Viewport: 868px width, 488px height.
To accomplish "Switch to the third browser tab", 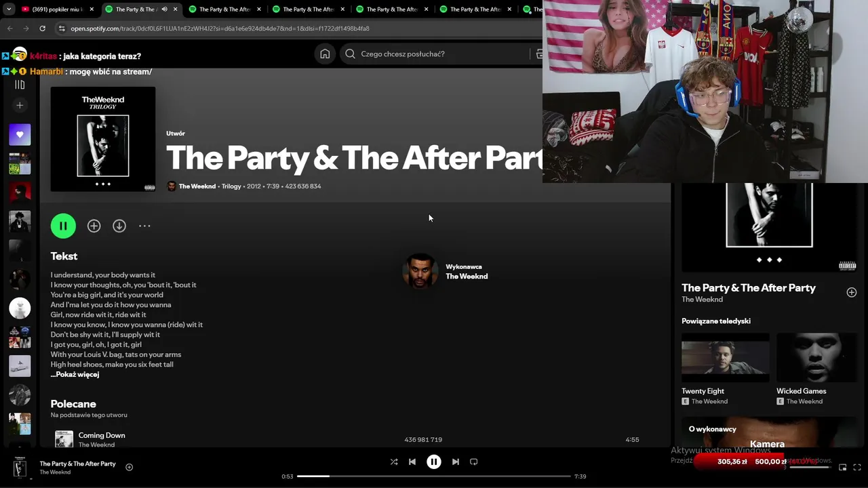I will (x=225, y=9).
